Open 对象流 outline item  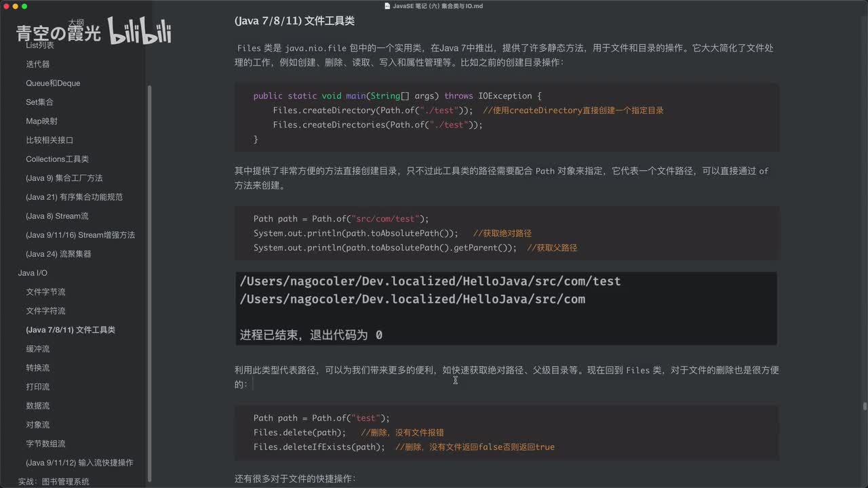[37, 424]
